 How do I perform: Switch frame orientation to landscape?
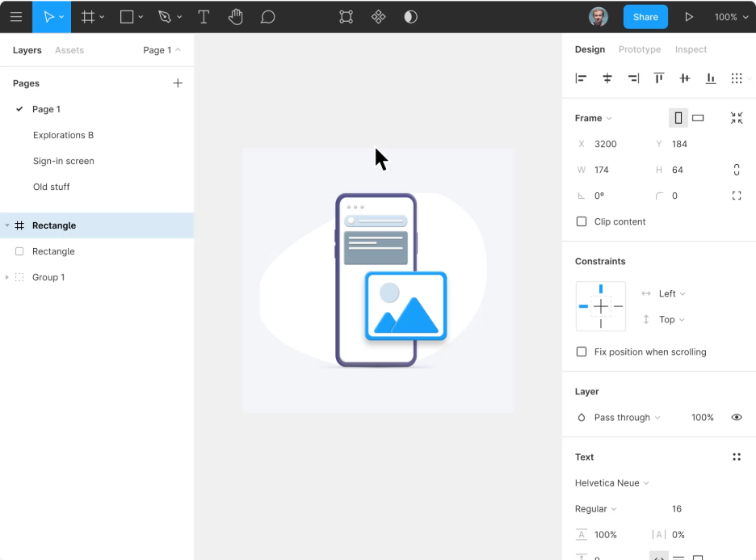point(698,117)
